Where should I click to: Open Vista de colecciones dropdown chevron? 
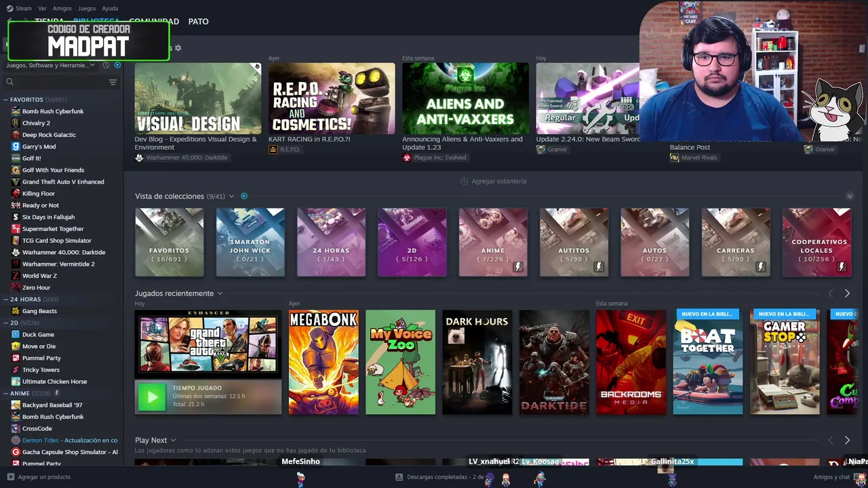tap(231, 196)
